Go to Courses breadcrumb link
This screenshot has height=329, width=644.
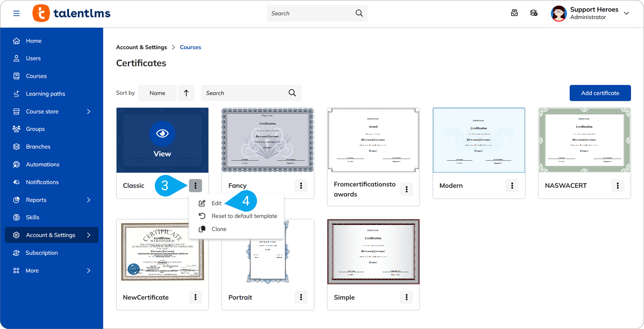click(190, 47)
